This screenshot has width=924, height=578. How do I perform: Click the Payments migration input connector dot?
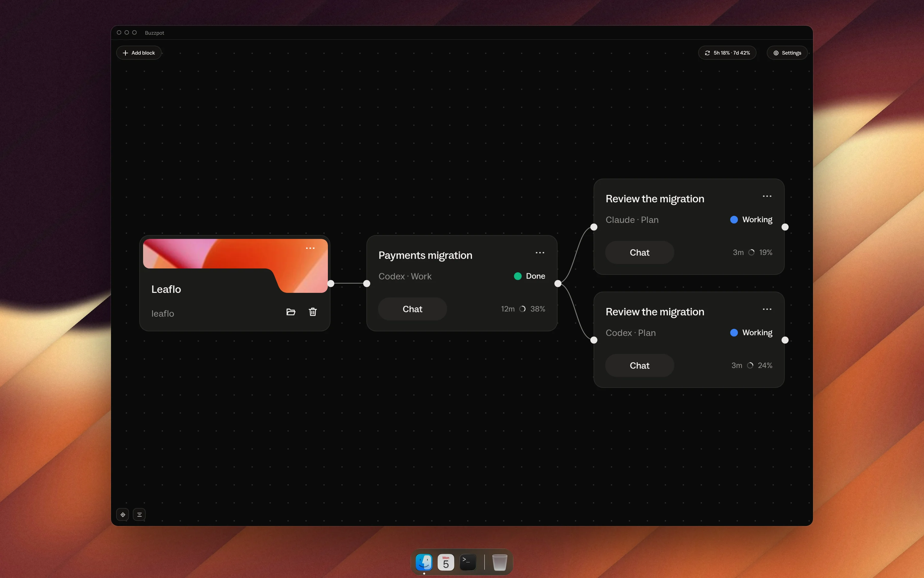(x=366, y=283)
